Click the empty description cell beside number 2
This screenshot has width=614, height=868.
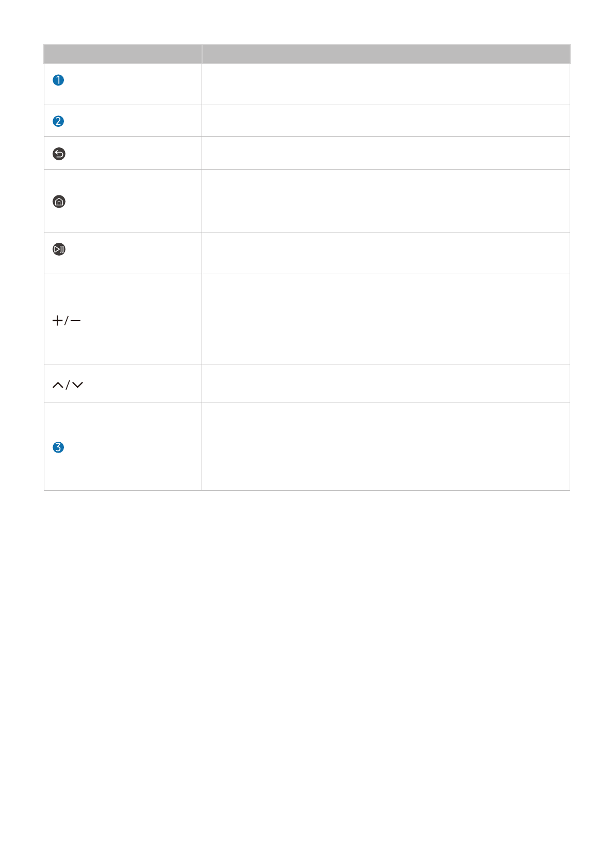[386, 121]
